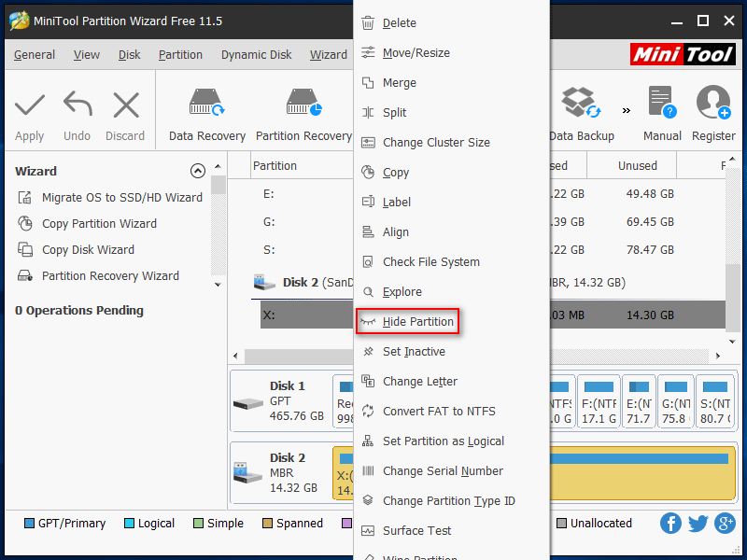Click the Change Cluster Size icon

click(x=368, y=143)
